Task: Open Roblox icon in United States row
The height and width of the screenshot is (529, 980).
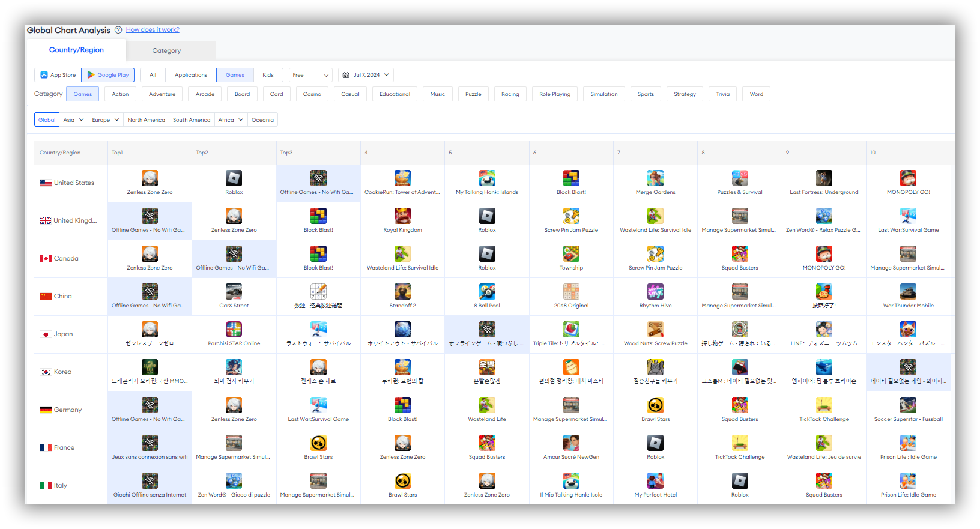Action: click(x=234, y=178)
